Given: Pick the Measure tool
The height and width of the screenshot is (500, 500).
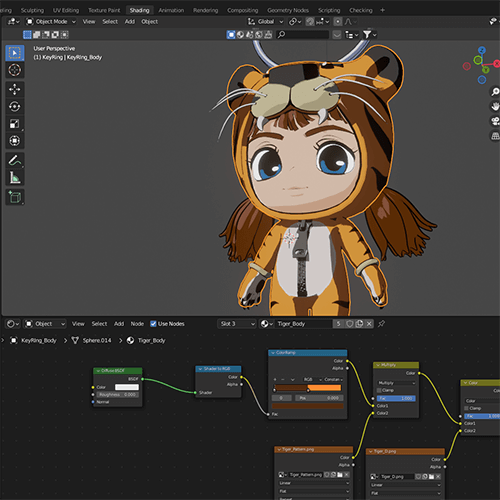Looking at the screenshot, I should tap(15, 178).
